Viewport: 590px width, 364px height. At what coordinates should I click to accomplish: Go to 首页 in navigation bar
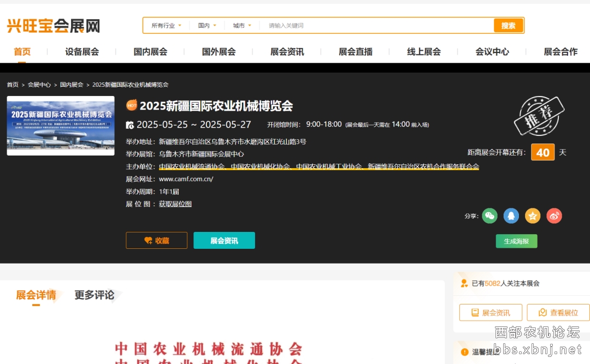click(22, 52)
